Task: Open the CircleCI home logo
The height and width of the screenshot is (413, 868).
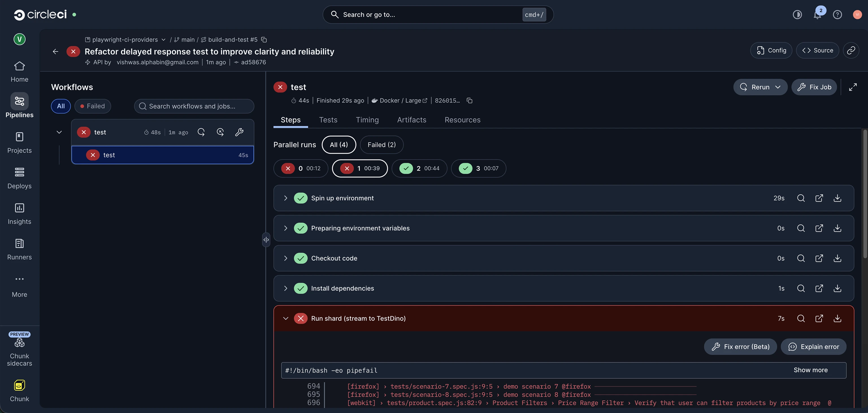Action: click(x=40, y=14)
